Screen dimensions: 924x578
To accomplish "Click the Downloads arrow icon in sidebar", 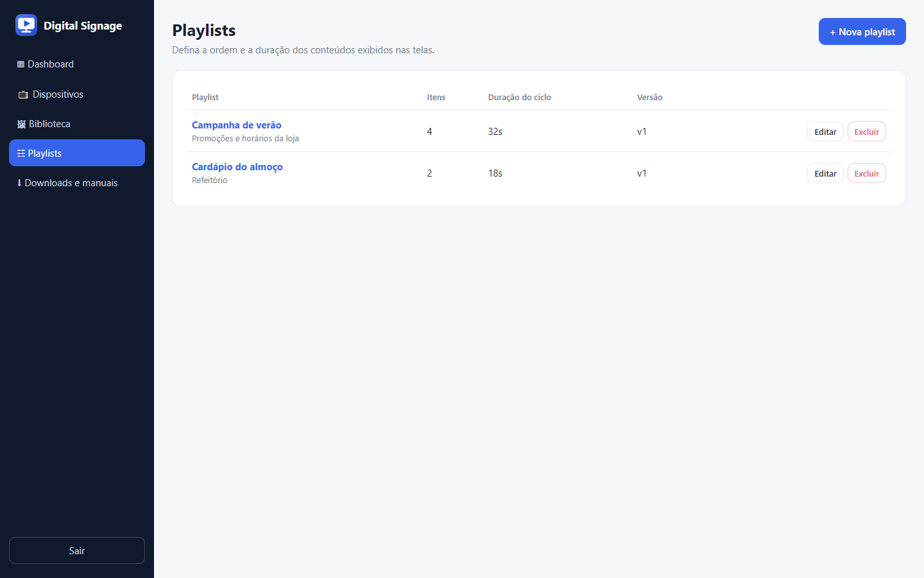I will click(x=19, y=183).
